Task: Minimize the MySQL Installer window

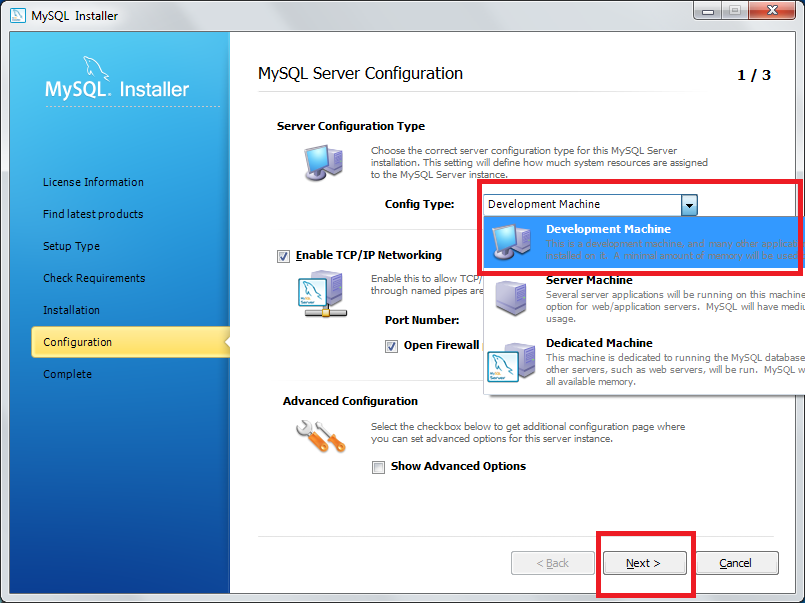Action: click(x=708, y=11)
